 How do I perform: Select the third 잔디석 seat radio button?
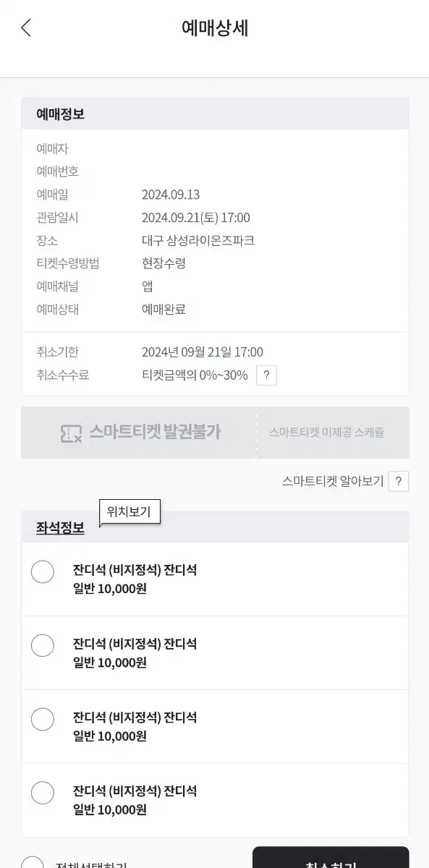[43, 719]
